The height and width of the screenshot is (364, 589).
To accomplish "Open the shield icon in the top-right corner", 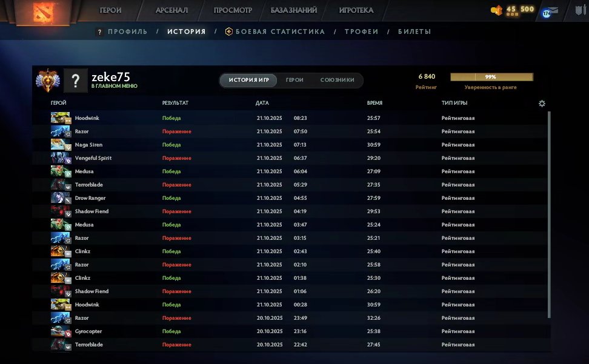I will pos(579,10).
